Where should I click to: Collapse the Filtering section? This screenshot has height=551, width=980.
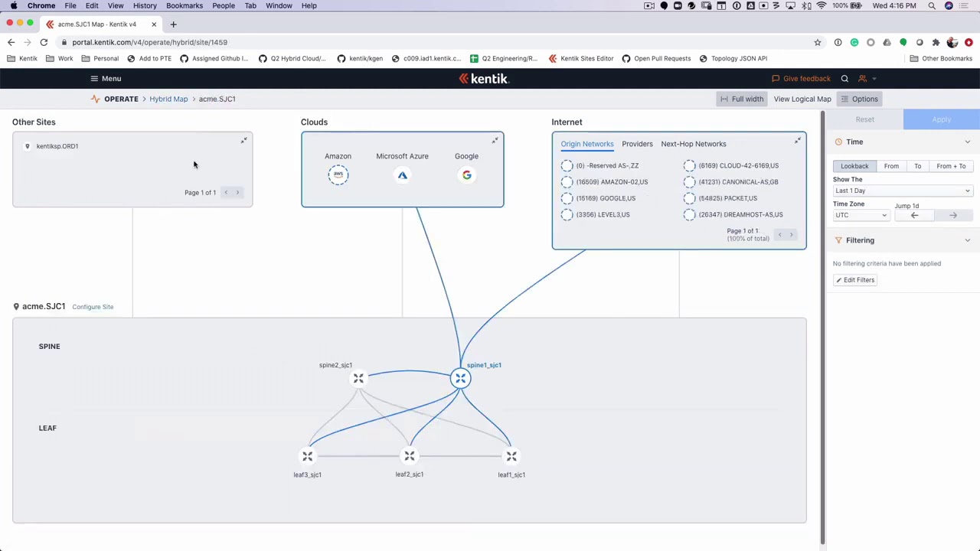(967, 240)
